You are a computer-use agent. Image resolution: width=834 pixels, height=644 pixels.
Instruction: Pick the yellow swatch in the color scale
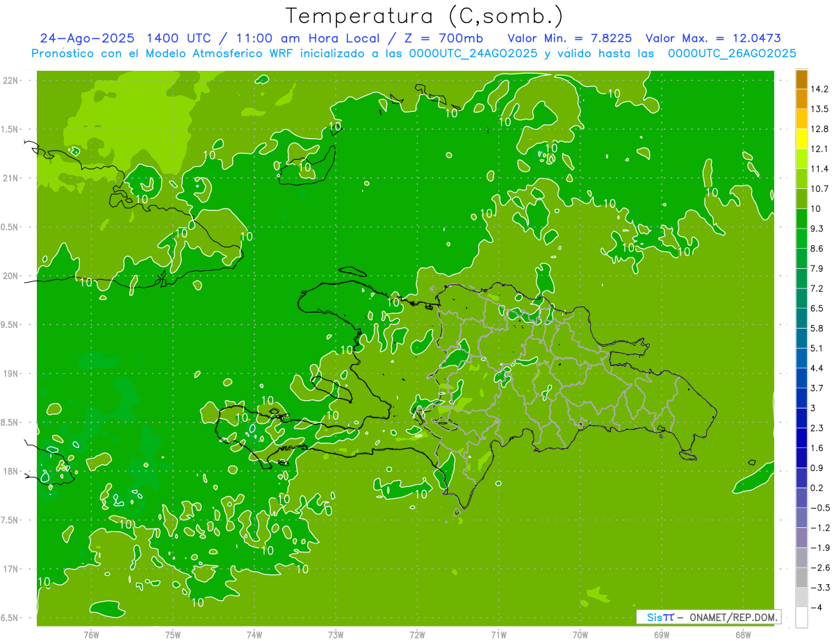801,139
